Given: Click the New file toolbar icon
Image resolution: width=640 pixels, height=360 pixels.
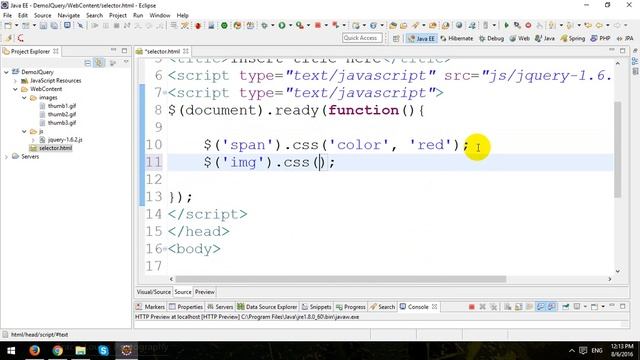Looking at the screenshot, I should (x=8, y=25).
